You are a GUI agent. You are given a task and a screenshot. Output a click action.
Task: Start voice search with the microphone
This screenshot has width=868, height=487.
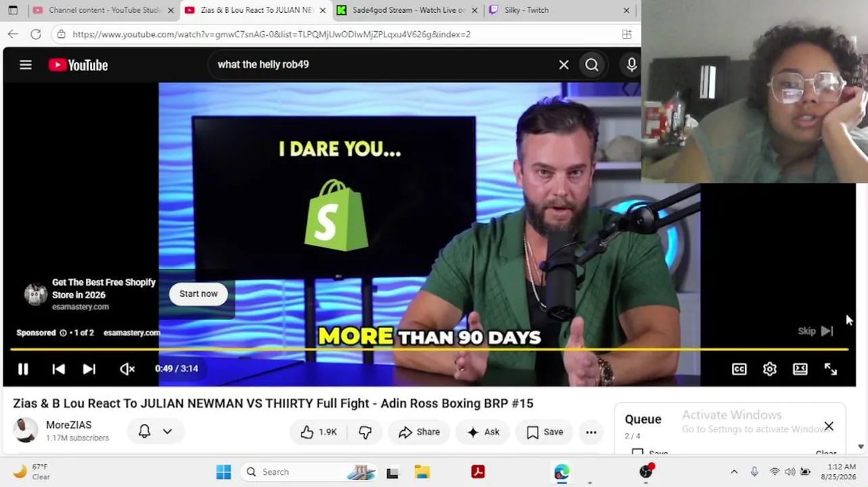point(631,65)
